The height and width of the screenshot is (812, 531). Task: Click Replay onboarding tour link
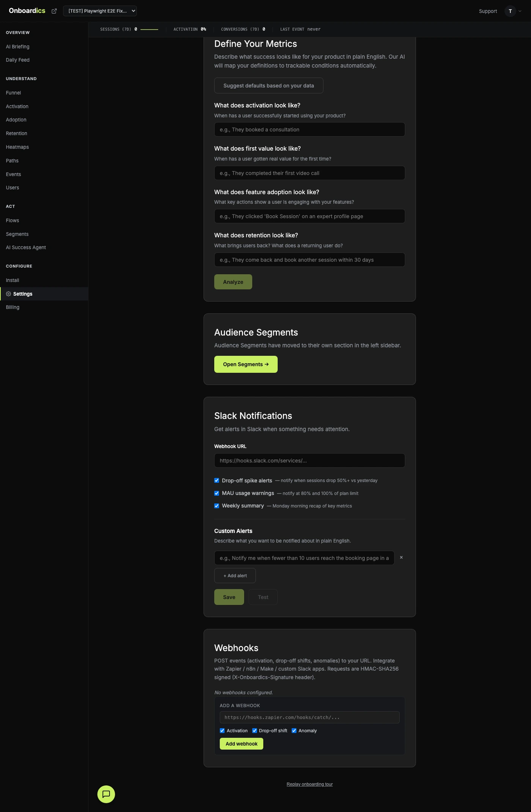[309, 784]
